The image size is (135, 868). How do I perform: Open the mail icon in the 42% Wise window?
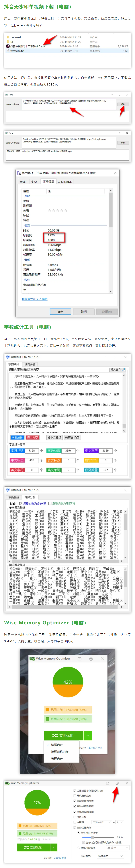pyautogui.click(x=80, y=658)
